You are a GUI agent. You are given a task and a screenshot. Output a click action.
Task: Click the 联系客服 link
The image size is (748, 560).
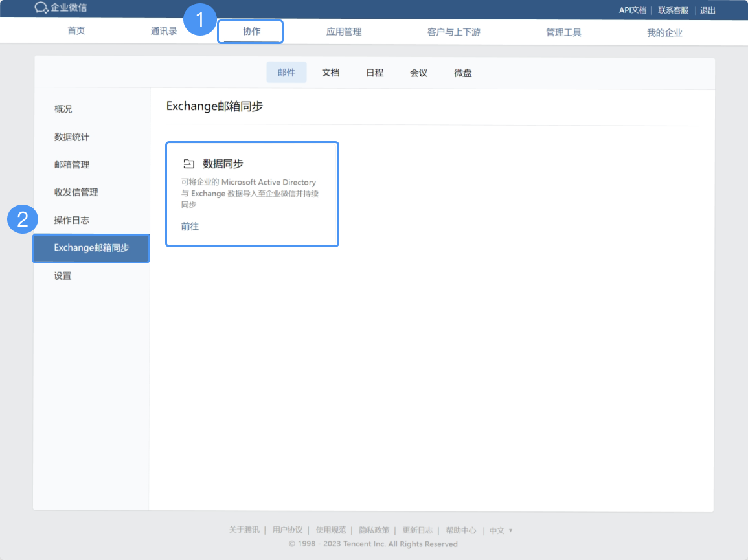673,10
